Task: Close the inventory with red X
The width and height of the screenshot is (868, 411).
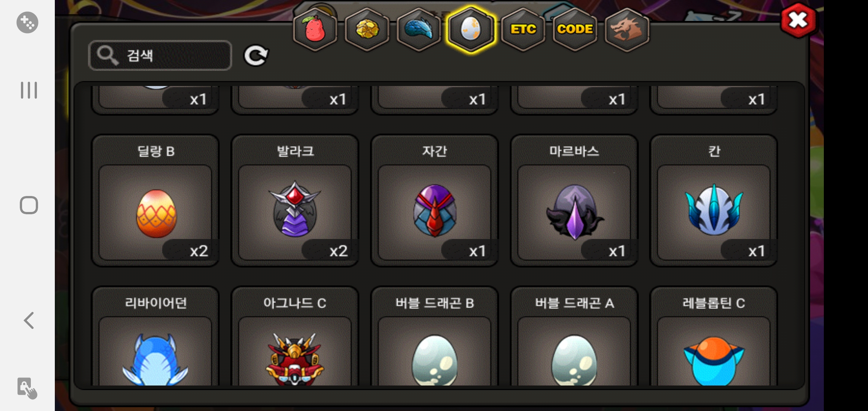Action: (x=798, y=20)
